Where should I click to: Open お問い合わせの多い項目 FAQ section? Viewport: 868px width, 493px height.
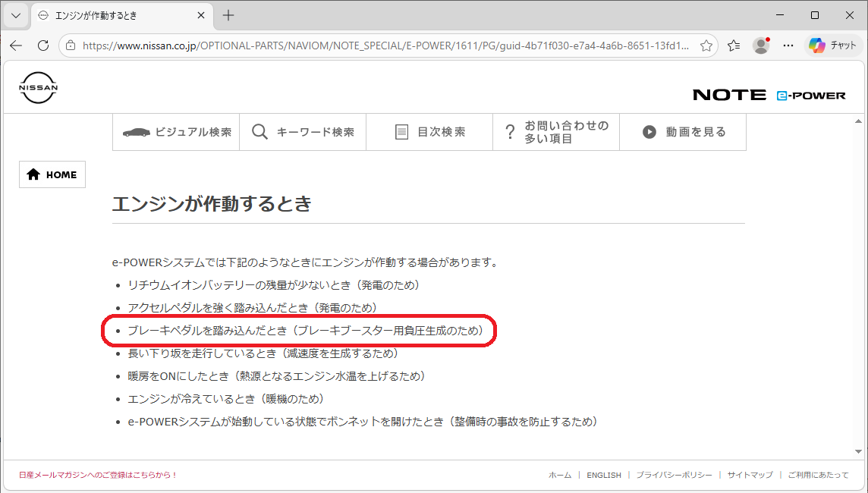point(555,132)
